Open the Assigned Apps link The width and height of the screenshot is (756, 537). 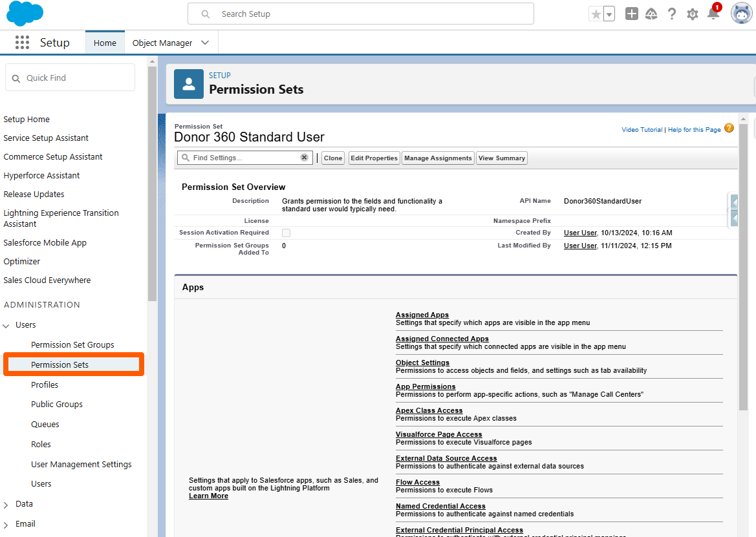point(422,315)
